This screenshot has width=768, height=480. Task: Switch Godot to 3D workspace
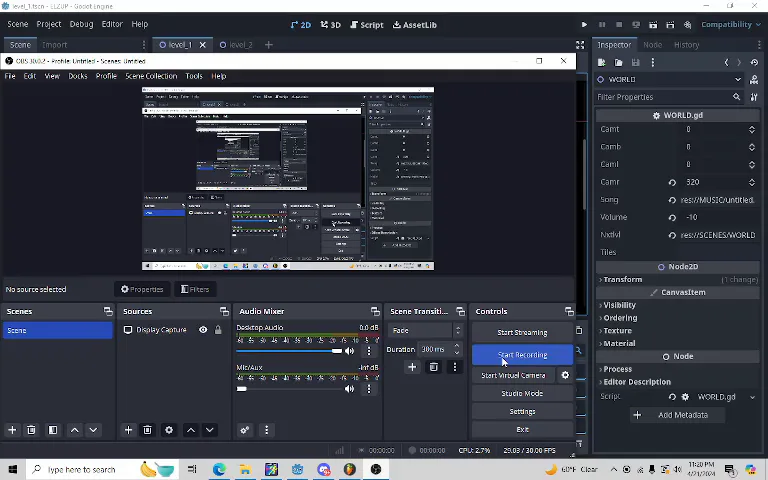click(331, 25)
